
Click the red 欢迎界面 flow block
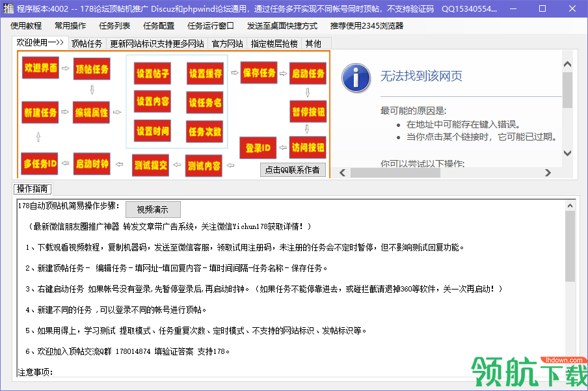[40, 68]
